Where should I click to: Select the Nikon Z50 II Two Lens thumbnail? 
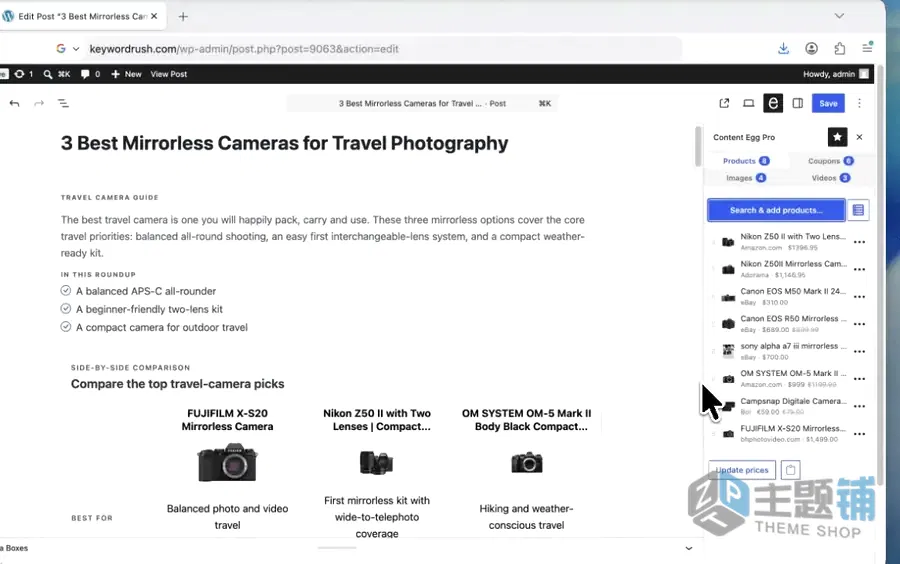tap(728, 242)
